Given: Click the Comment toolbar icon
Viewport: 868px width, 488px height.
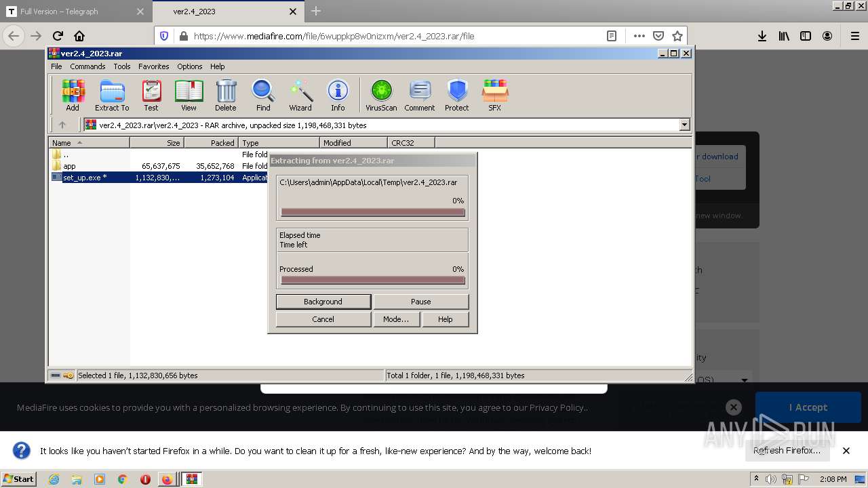Looking at the screenshot, I should 420,95.
